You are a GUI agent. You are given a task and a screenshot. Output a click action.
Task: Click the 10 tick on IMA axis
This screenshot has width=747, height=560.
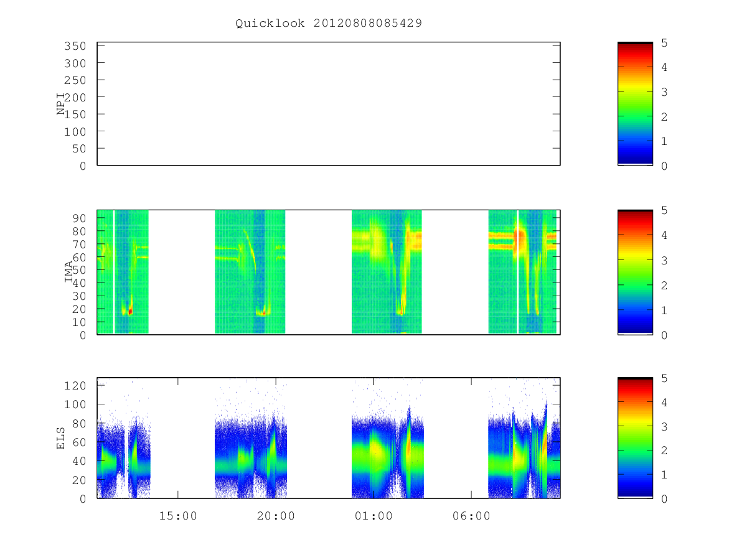[79, 322]
